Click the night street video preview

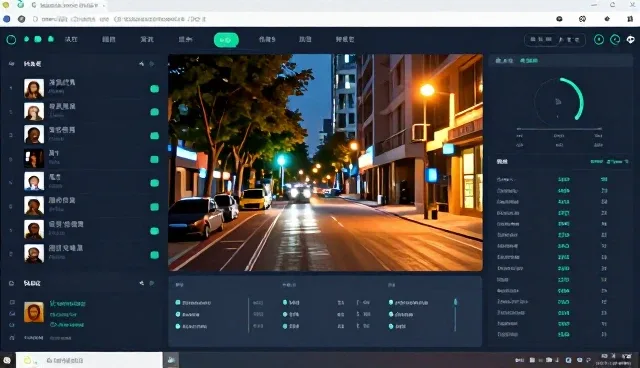click(x=325, y=162)
